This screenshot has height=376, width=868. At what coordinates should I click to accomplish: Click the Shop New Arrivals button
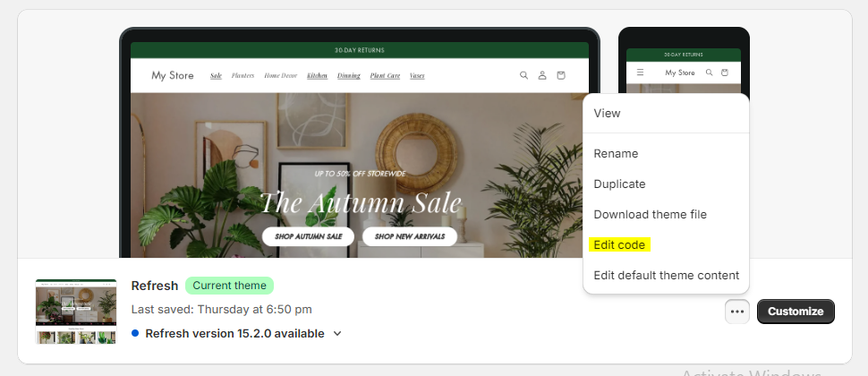[410, 236]
